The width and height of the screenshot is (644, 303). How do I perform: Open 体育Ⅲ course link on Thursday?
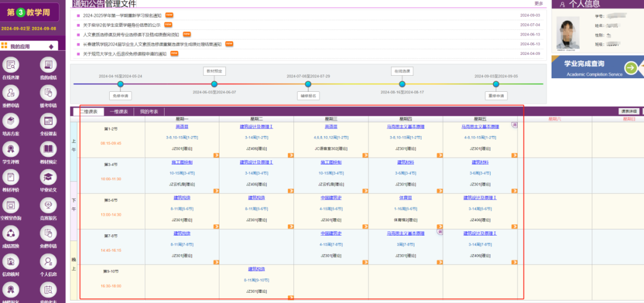405,198
